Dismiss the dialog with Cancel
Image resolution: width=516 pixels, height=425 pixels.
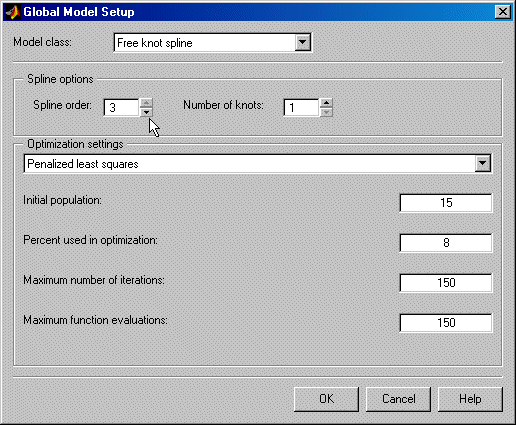[x=398, y=399]
